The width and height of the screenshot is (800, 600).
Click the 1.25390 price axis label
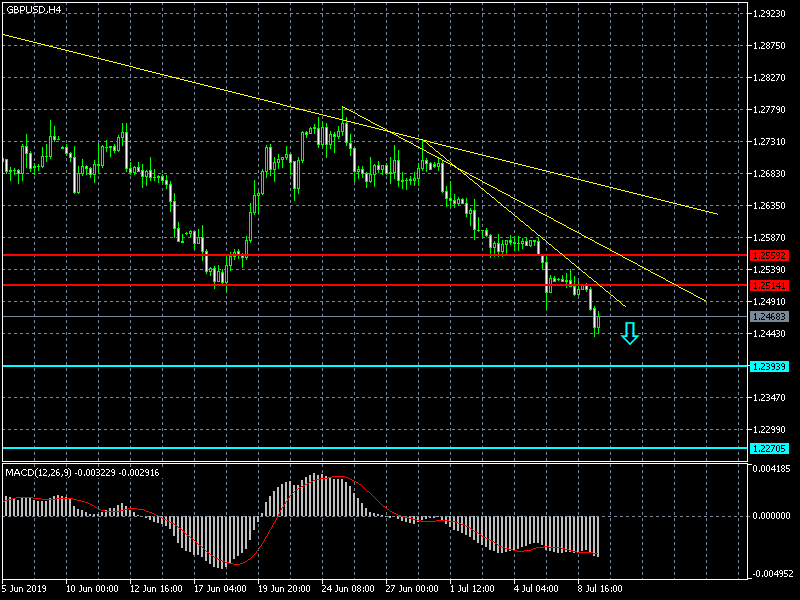769,269
